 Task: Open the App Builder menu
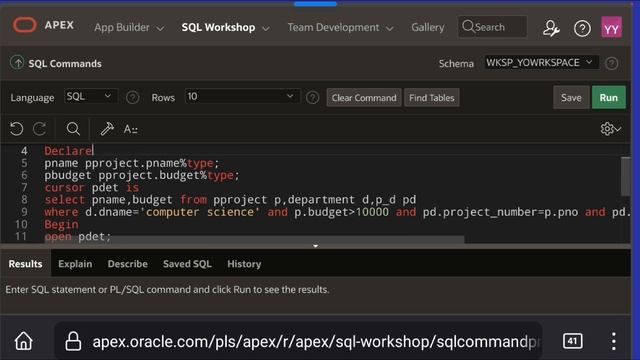tap(122, 27)
